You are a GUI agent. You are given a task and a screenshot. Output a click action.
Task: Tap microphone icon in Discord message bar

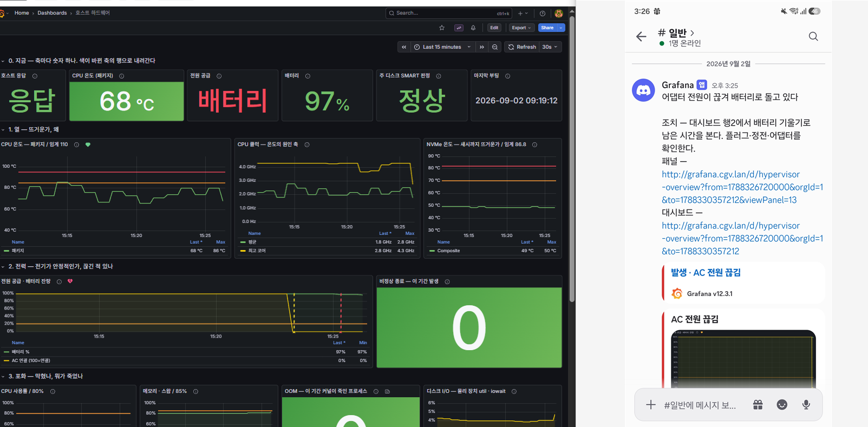[806, 405]
